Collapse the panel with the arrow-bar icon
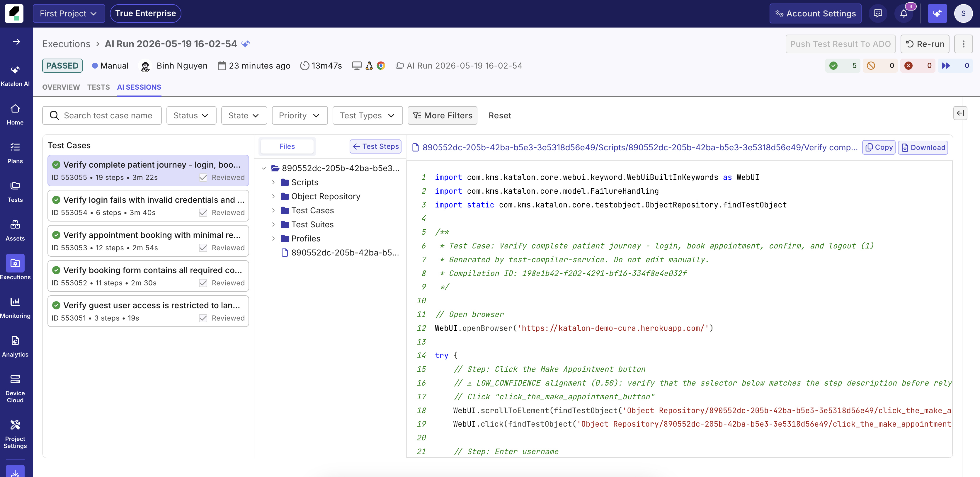This screenshot has height=477, width=980. 960,113
